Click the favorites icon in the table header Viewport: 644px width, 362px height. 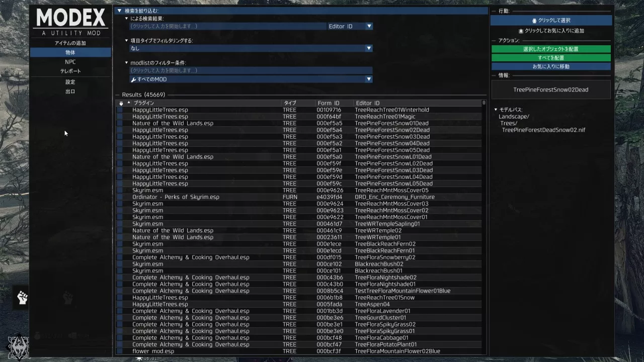tap(121, 103)
